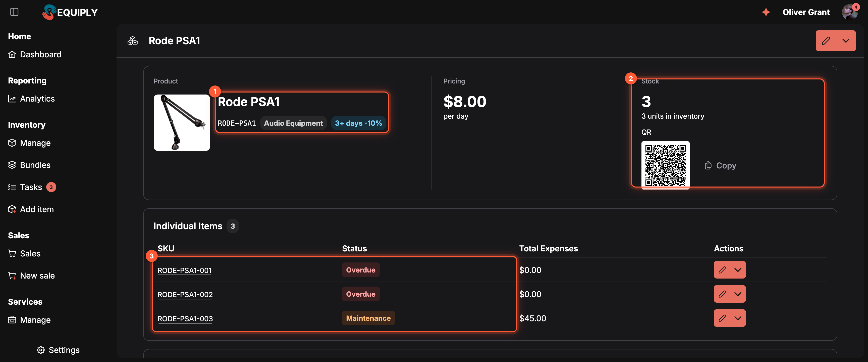Click the Audio Equipment category tag
Viewport: 868px width, 362px height.
tap(294, 123)
